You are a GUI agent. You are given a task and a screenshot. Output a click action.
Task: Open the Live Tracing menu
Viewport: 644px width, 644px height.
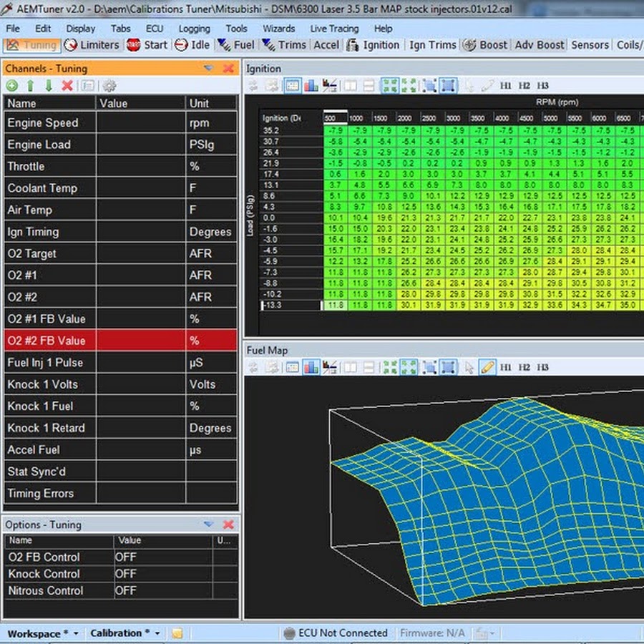click(x=334, y=29)
